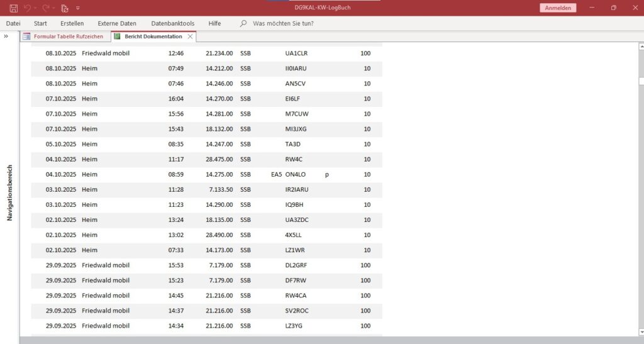The width and height of the screenshot is (644, 344).
Task: Select the Datenbanktools ribbon tab
Action: pos(172,23)
